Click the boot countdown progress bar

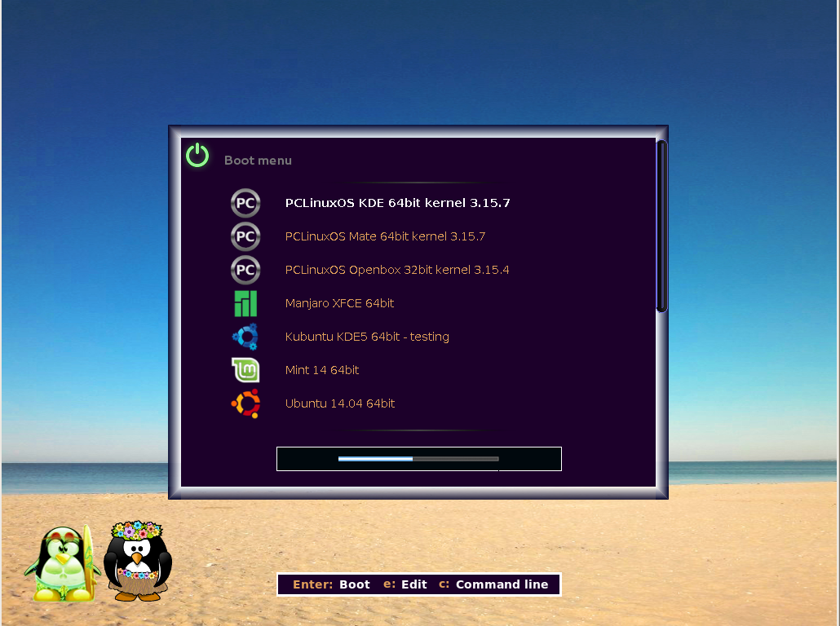pos(419,459)
